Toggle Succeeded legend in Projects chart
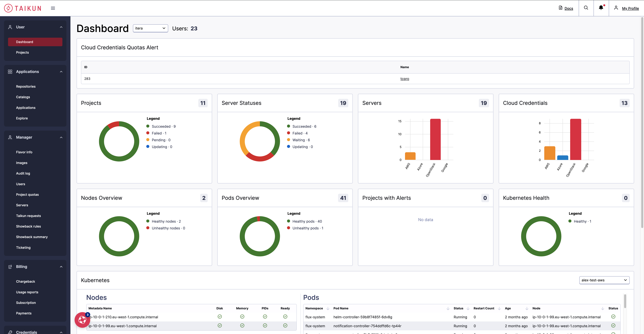The height and width of the screenshot is (334, 644). coord(161,126)
